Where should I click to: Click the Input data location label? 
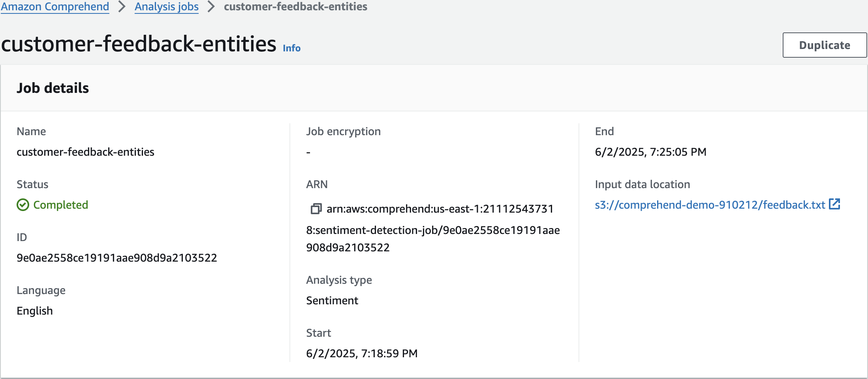pos(643,184)
